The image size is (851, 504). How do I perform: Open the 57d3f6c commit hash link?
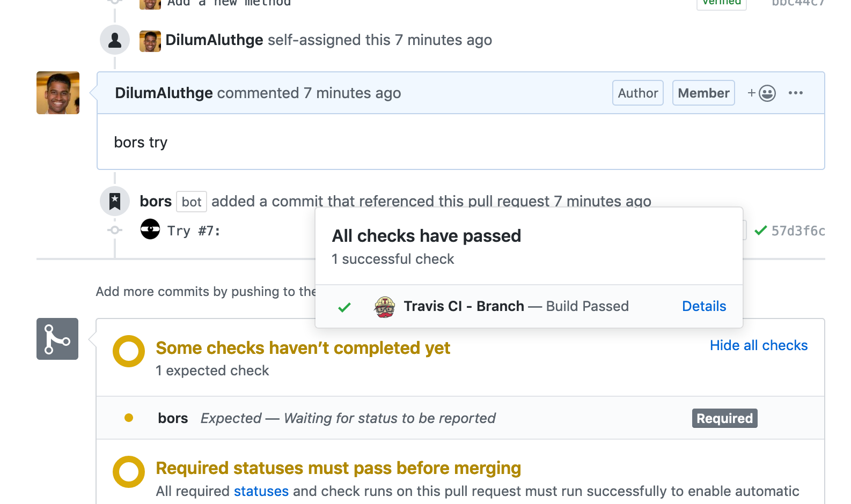(x=798, y=231)
